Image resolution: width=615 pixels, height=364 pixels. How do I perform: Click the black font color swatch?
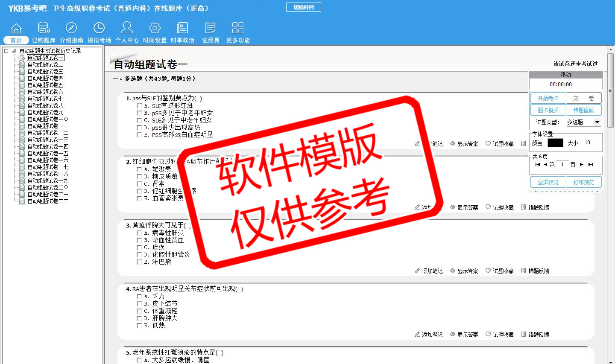[555, 143]
